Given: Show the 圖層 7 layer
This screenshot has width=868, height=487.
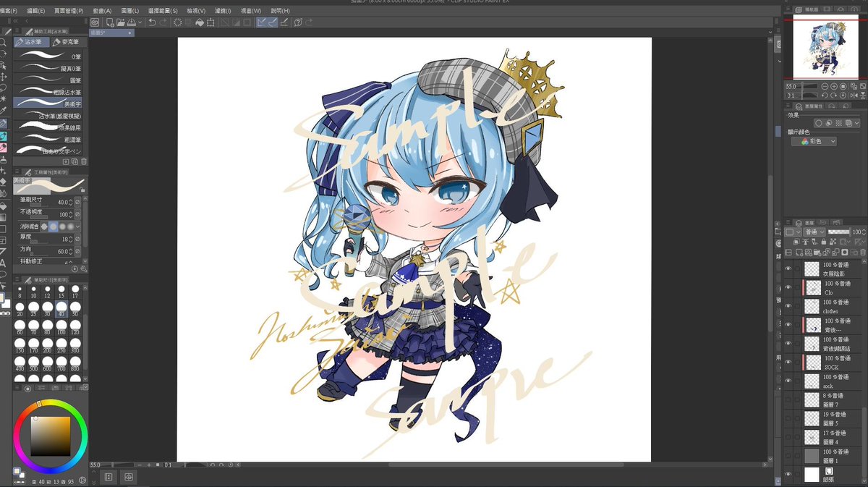Looking at the screenshot, I should point(788,399).
